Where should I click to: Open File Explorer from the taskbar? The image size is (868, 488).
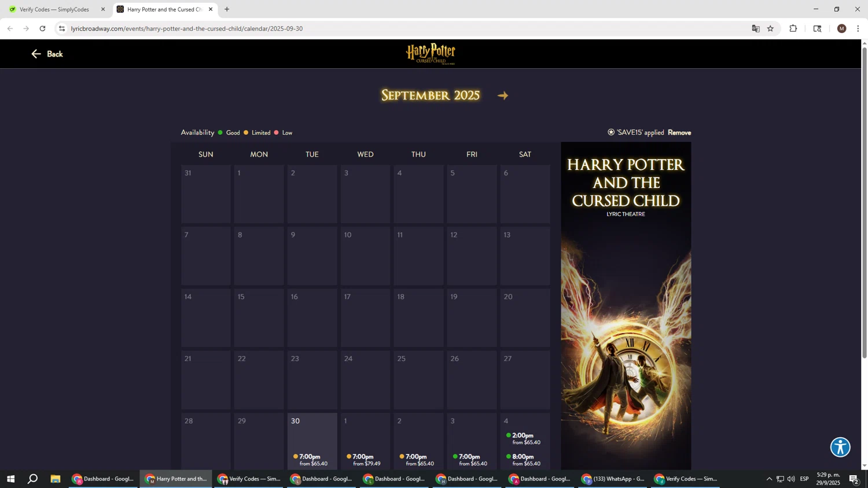pyautogui.click(x=55, y=479)
